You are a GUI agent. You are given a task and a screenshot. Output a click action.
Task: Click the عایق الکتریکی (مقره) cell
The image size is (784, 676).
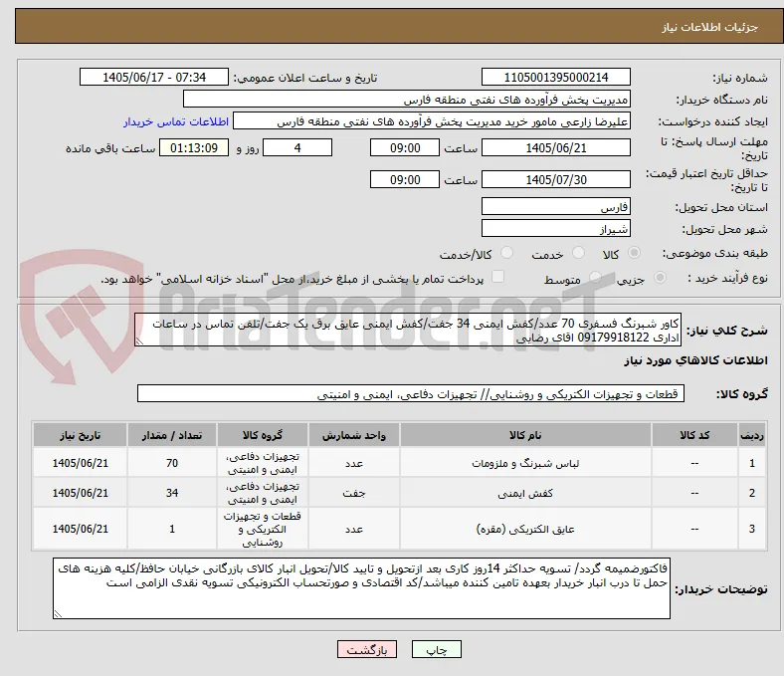[x=525, y=529]
